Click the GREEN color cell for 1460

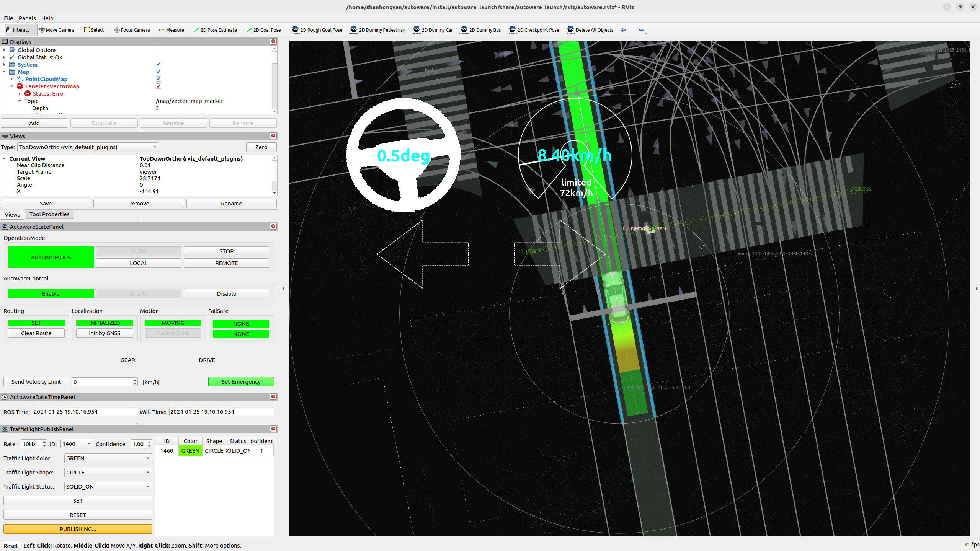pyautogui.click(x=190, y=450)
